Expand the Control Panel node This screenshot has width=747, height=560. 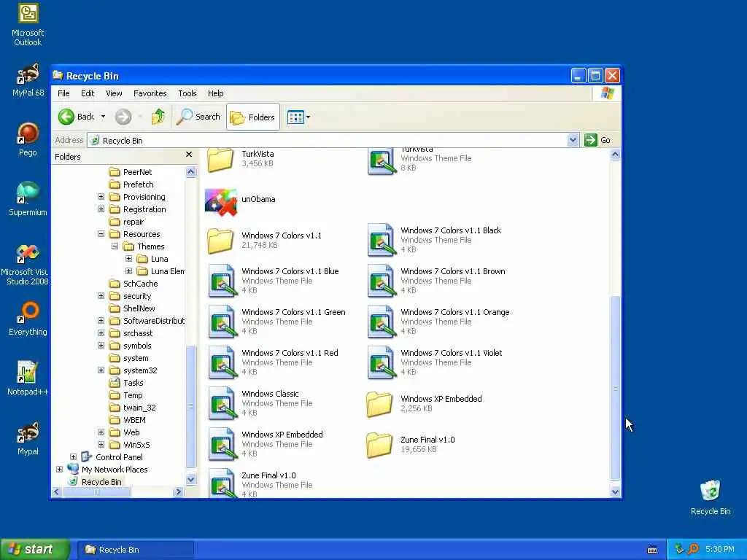click(74, 456)
